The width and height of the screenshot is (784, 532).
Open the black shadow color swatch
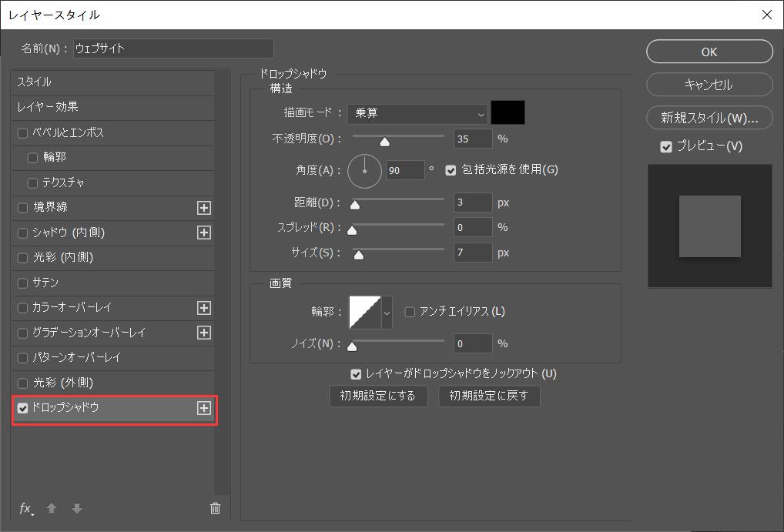[508, 112]
